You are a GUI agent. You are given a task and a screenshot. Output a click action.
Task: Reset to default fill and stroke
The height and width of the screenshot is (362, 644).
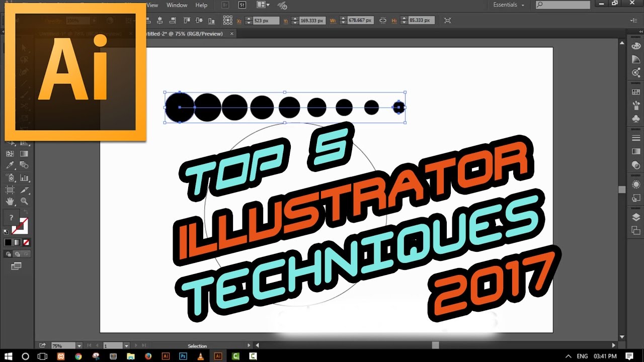point(6,232)
